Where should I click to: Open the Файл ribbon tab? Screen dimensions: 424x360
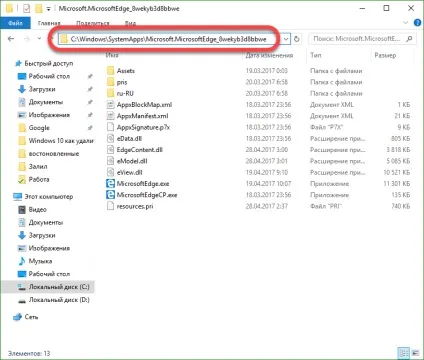tap(15, 23)
